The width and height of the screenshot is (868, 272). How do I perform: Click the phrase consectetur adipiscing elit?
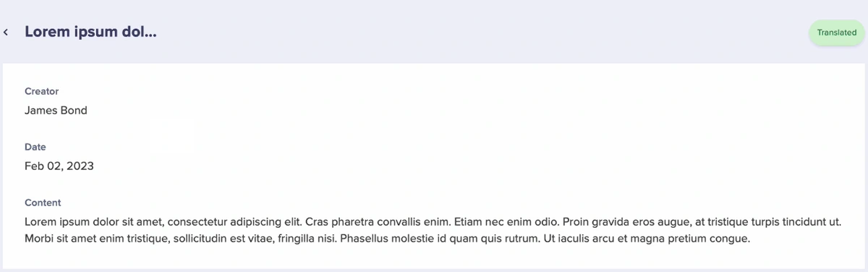(x=235, y=221)
